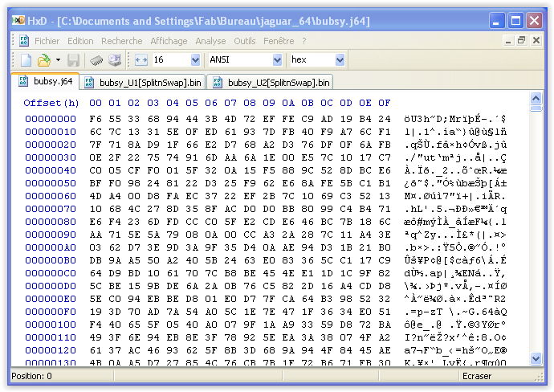Viewport: 554px width, 392px height.
Task: Open the ANSI charset dropdown
Action: [277, 59]
